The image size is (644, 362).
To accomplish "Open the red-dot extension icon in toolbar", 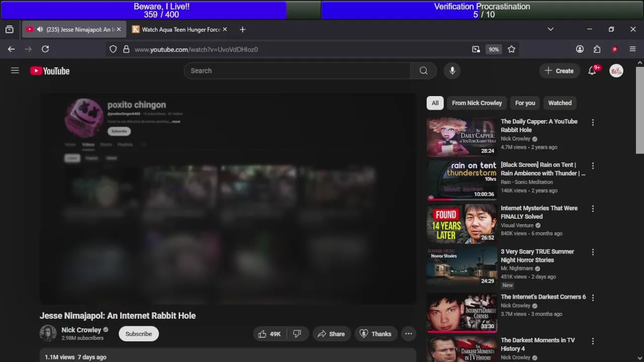I will tap(614, 49).
